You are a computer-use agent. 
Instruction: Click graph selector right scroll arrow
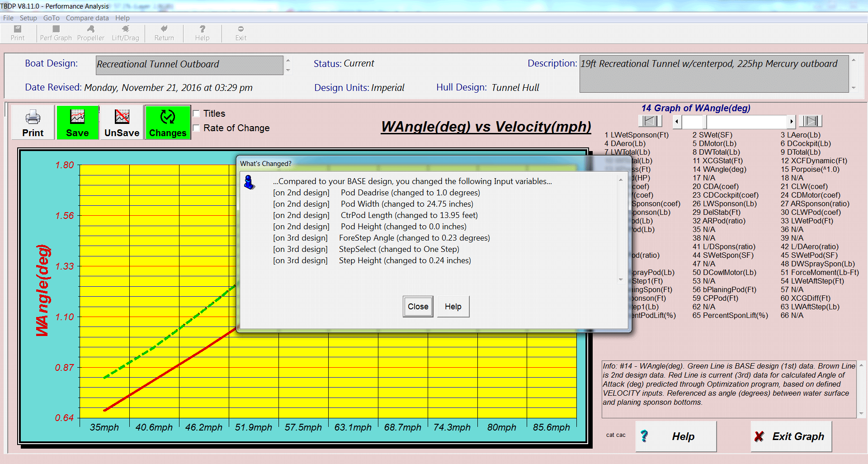pyautogui.click(x=791, y=121)
